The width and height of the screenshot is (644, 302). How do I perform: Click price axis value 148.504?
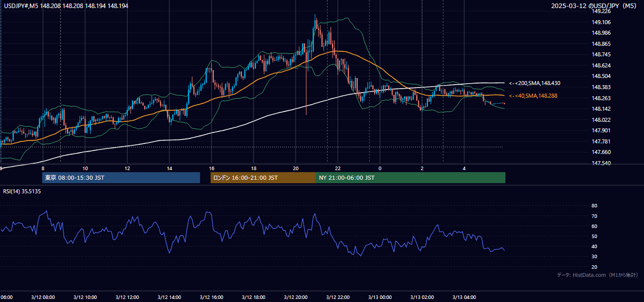click(601, 77)
